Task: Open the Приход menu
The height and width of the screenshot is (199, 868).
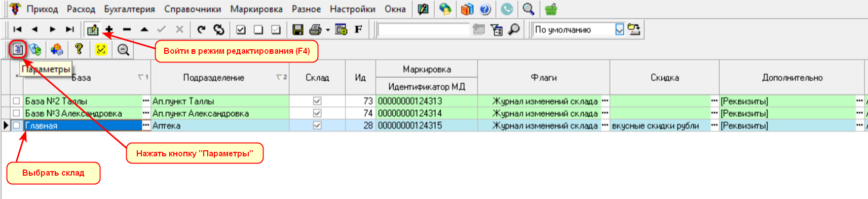Action: pyautogui.click(x=42, y=9)
